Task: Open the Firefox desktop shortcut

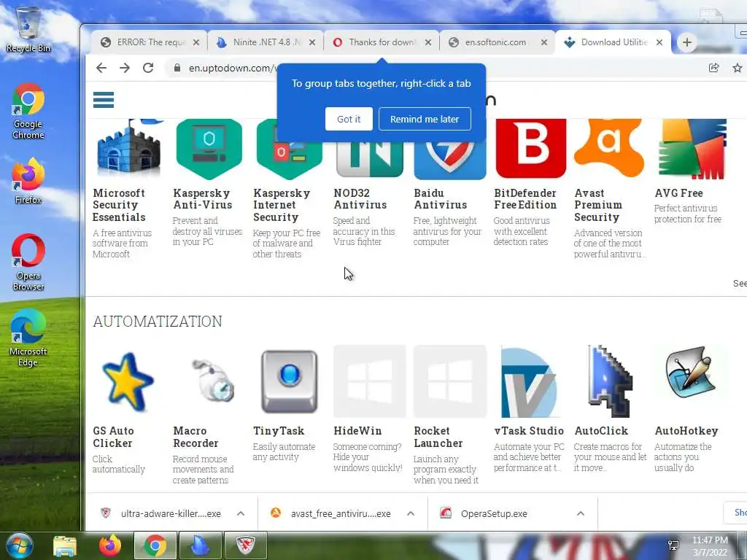Action: point(28,181)
